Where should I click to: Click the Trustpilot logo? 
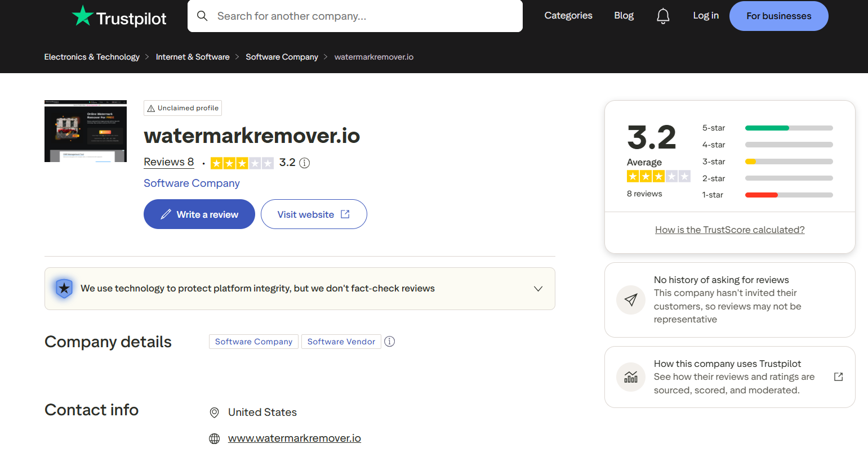pos(119,17)
